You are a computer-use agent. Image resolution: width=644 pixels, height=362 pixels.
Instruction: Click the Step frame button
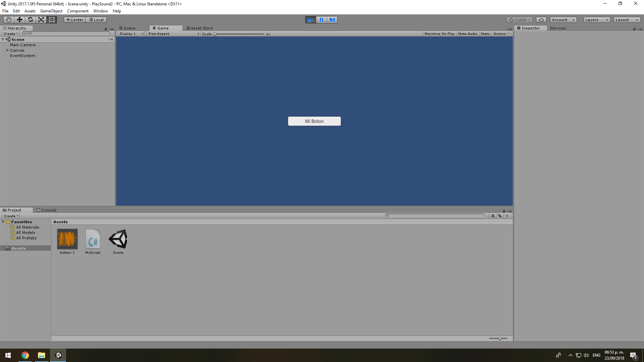tap(332, 20)
